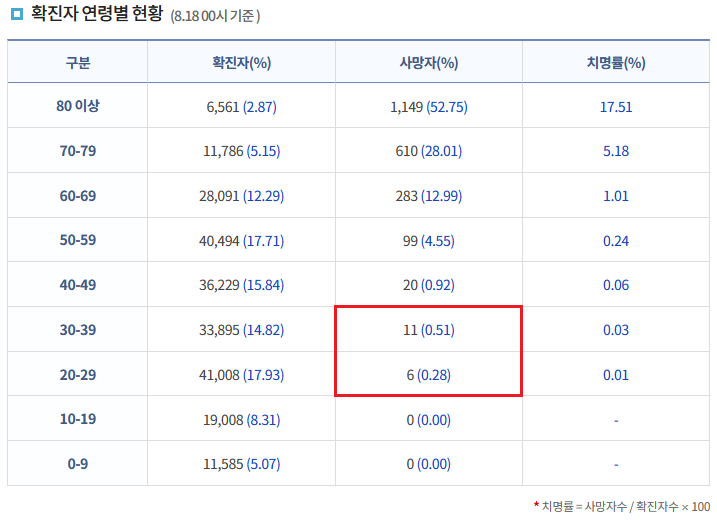Click fatality rate value '5.18'
Screen dimensions: 717x520
[616, 151]
